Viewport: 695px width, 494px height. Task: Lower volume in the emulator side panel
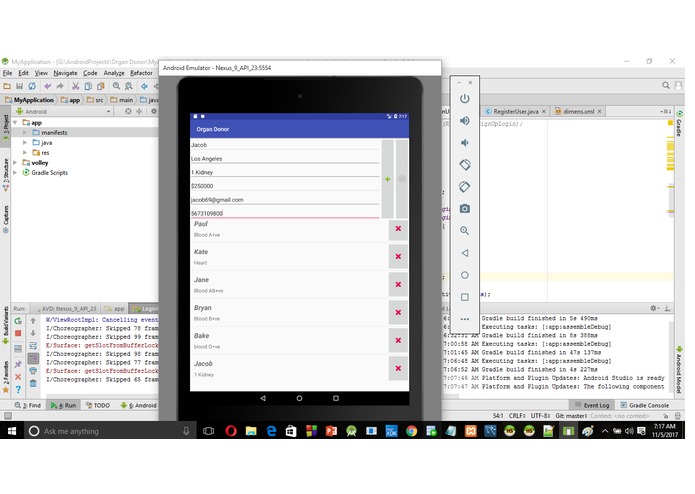coord(465,143)
